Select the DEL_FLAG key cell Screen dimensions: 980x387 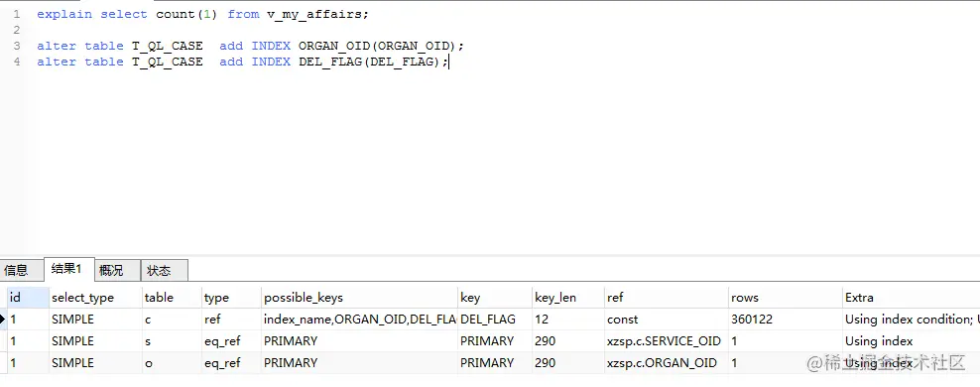coord(495,320)
